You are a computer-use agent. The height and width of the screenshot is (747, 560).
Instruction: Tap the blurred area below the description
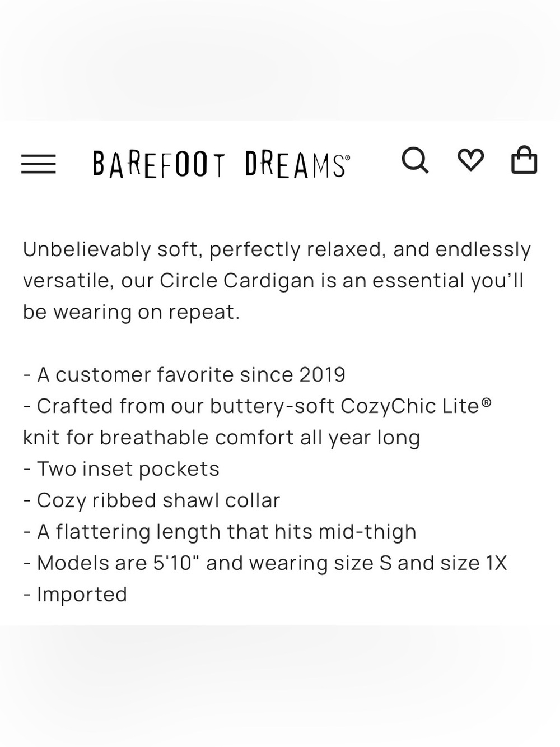(280, 686)
